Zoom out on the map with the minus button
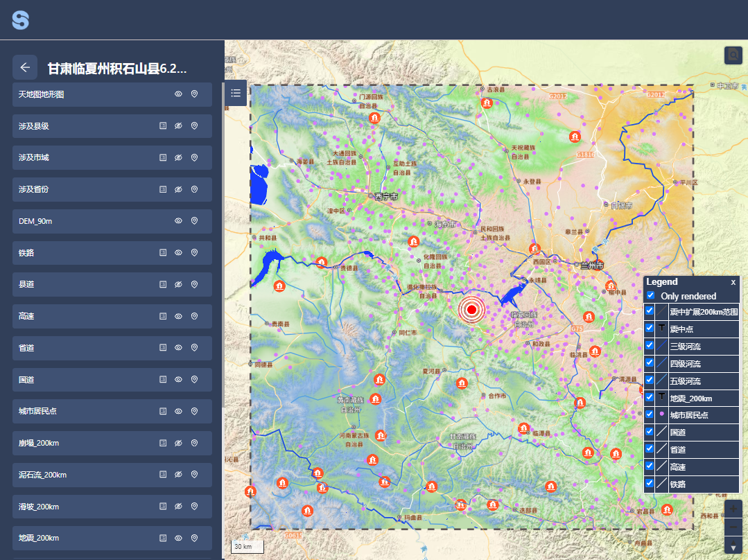The width and height of the screenshot is (748, 560). pos(733,527)
